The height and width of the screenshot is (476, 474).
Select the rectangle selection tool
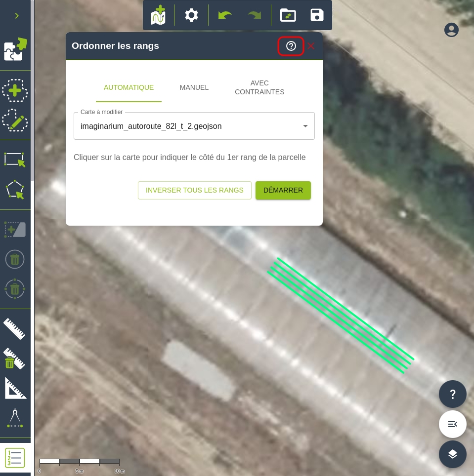15,159
